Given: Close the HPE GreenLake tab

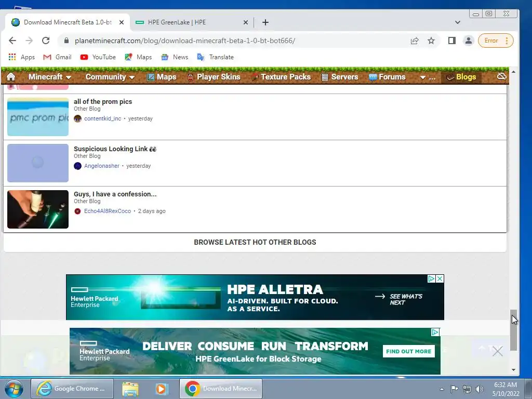Looking at the screenshot, I should pos(246,22).
